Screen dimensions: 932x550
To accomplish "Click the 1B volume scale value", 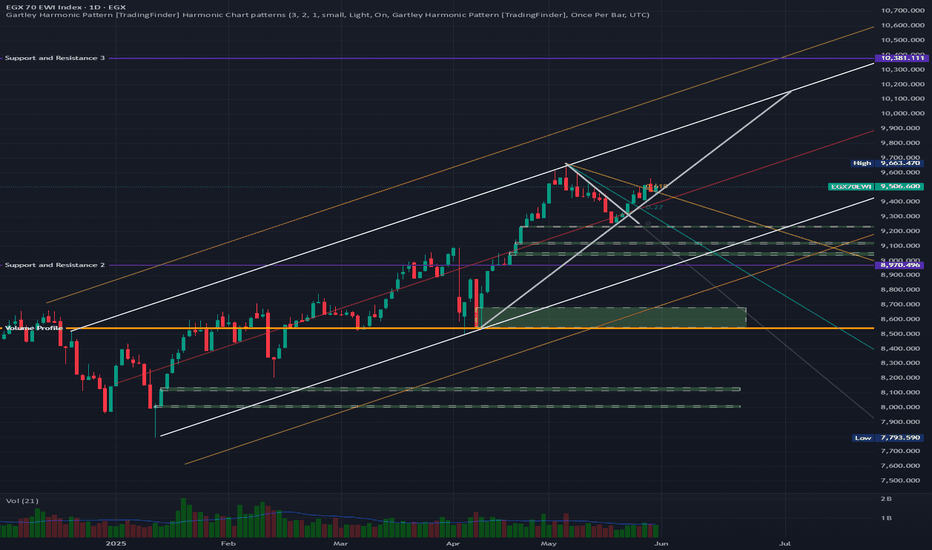I will click(x=886, y=518).
